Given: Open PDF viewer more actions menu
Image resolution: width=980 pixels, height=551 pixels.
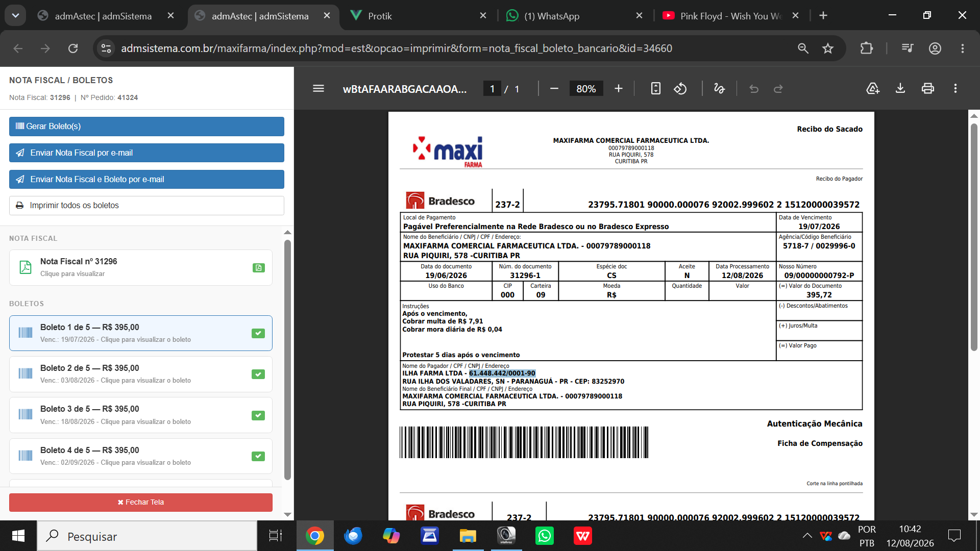Looking at the screenshot, I should pyautogui.click(x=955, y=89).
